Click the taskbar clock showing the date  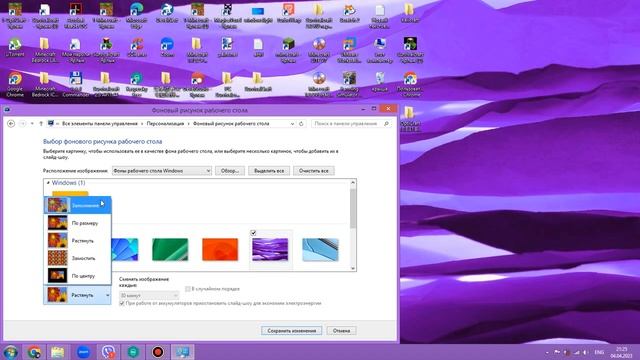click(621, 352)
